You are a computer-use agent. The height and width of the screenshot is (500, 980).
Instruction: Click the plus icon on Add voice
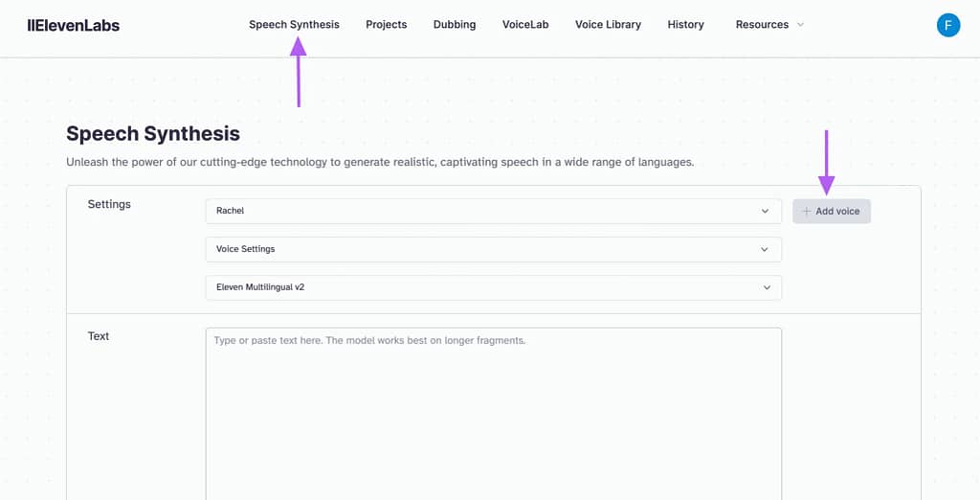click(x=806, y=212)
